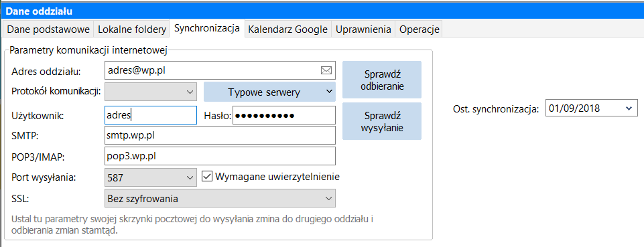Select the Synchronizacja tab
This screenshot has height=247, width=644.
pos(207,28)
